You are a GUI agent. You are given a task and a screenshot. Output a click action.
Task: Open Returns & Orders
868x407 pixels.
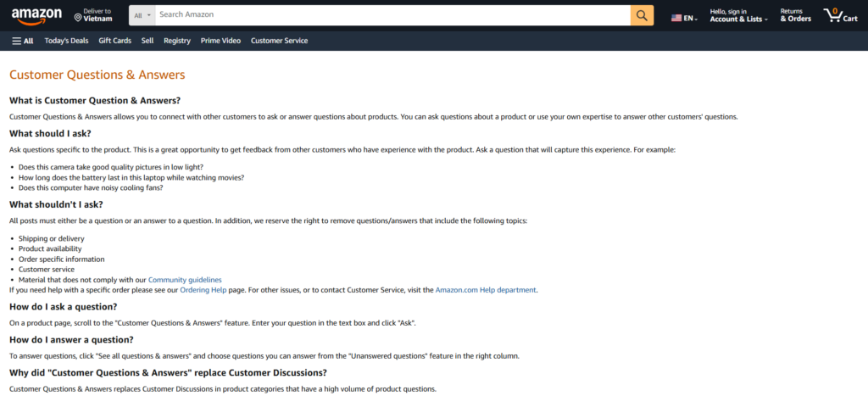[795, 15]
